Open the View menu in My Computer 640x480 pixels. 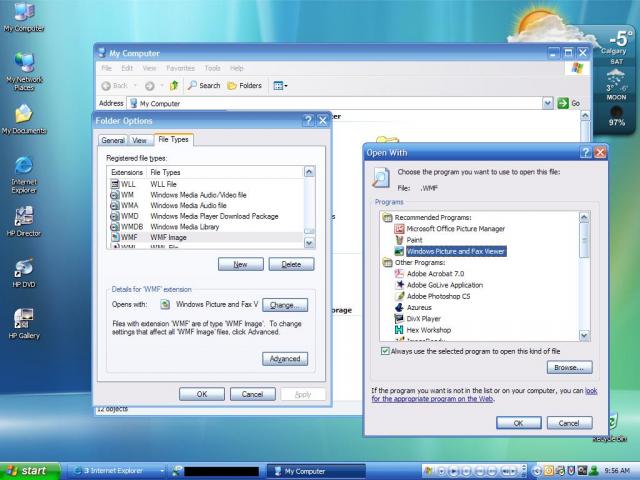click(149, 68)
